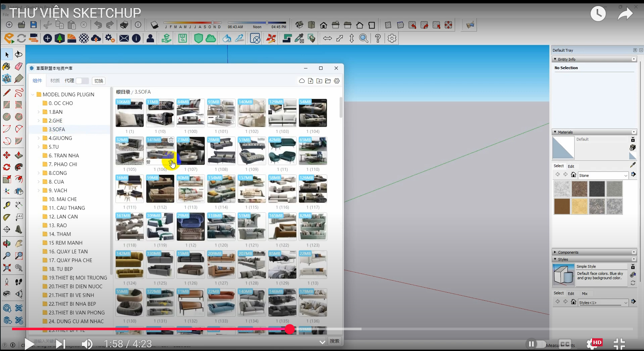Open the 3.SOFA folder
Screen dimensions: 644x351
point(57,130)
